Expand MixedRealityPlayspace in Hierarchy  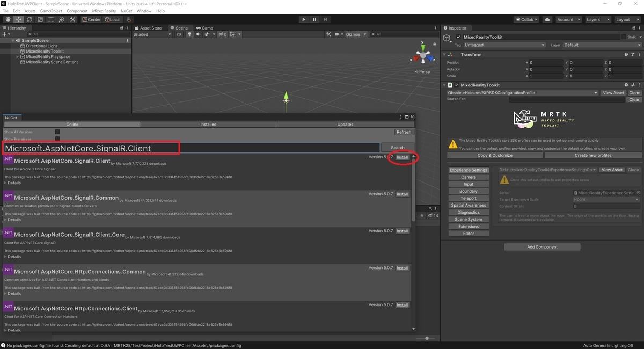coord(18,56)
